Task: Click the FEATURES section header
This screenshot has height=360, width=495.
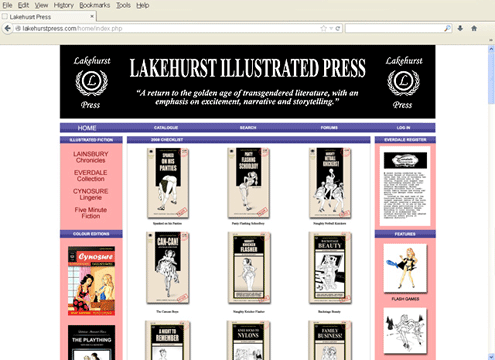Action: [x=405, y=234]
